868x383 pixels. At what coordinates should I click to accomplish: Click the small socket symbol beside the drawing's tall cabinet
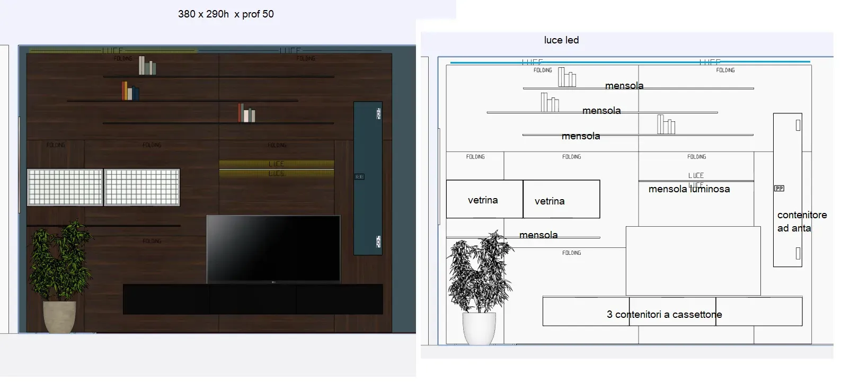pyautogui.click(x=779, y=188)
